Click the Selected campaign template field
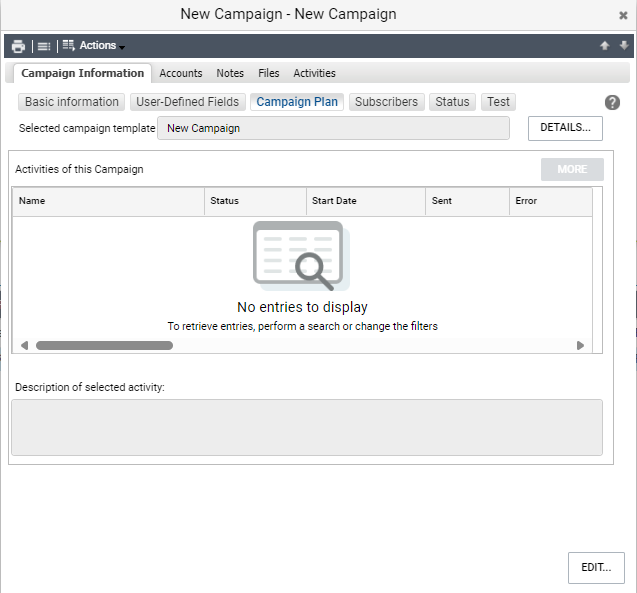The width and height of the screenshot is (637, 593). point(333,128)
